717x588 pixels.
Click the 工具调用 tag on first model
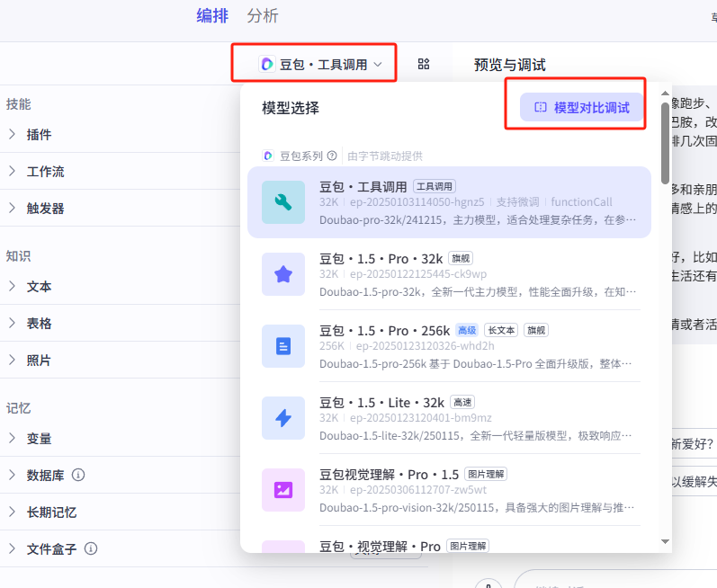pyautogui.click(x=435, y=186)
